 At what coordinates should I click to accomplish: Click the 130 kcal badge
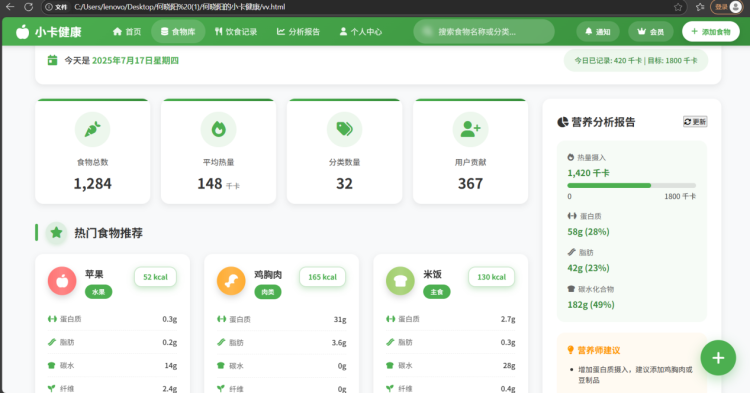[x=491, y=277]
